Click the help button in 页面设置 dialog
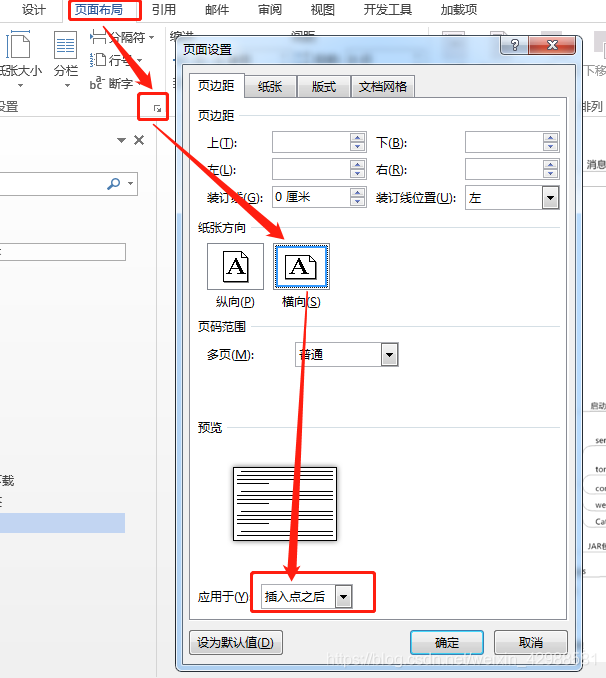Screen dimensions: 606x678 click(514, 45)
